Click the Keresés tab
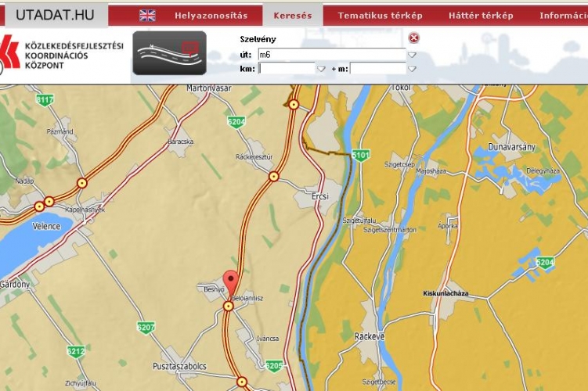The width and height of the screenshot is (588, 391). pos(292,16)
